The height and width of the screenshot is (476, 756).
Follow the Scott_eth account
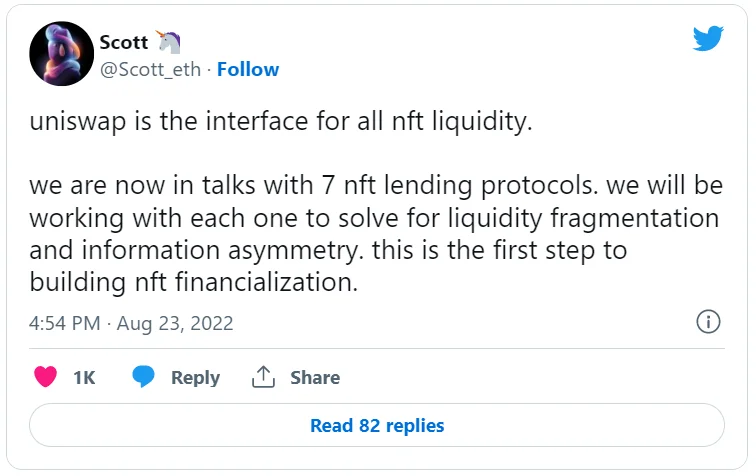pyautogui.click(x=248, y=69)
